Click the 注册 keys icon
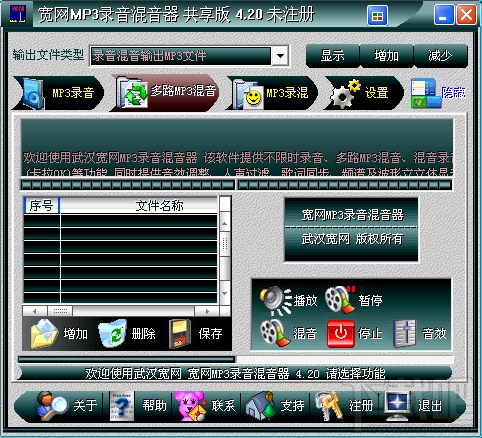The height and width of the screenshot is (438, 482). pyautogui.click(x=329, y=406)
